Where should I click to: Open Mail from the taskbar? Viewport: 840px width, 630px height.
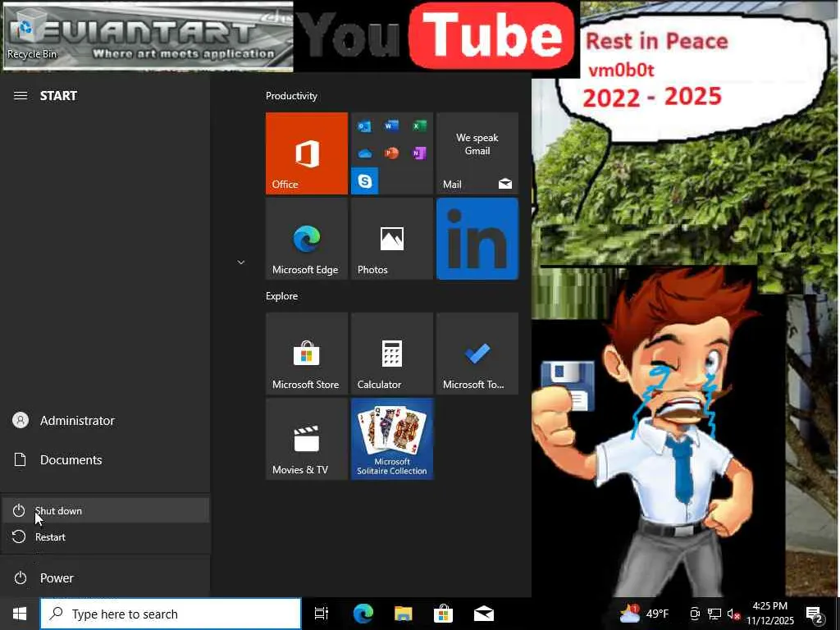[484, 614]
